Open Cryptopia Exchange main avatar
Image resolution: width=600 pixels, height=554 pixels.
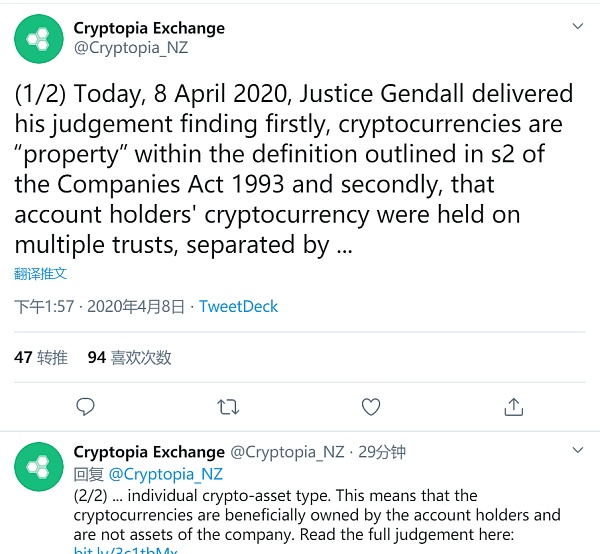(38, 38)
